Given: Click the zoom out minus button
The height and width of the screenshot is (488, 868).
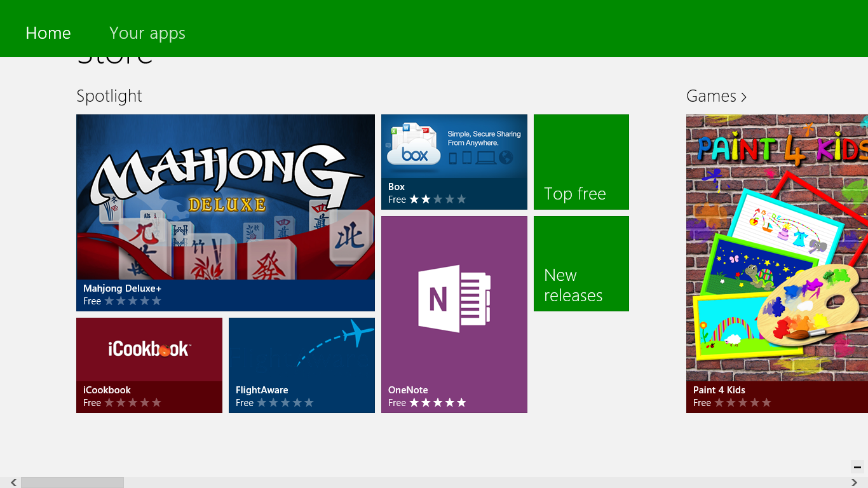Looking at the screenshot, I should point(858,467).
